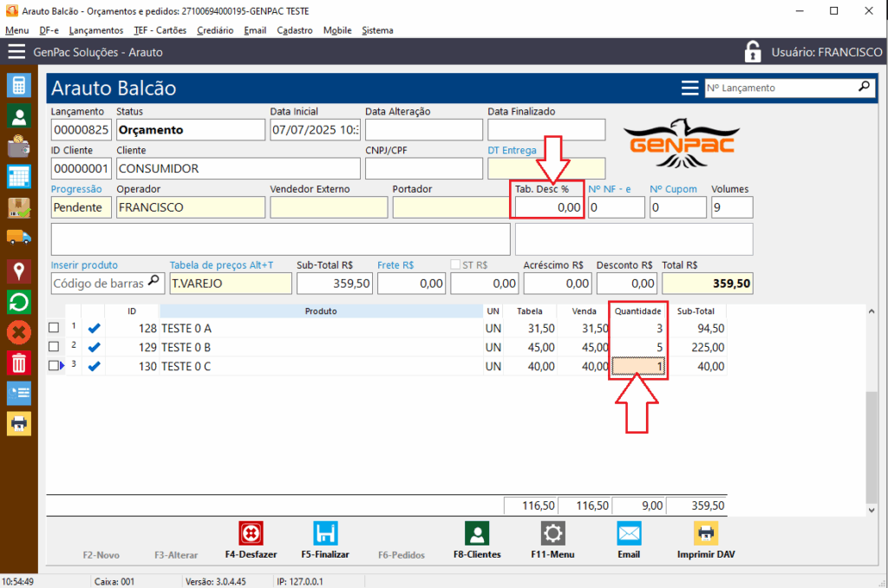Click the red trash bin icon
This screenshot has height=588, width=888.
(x=19, y=363)
